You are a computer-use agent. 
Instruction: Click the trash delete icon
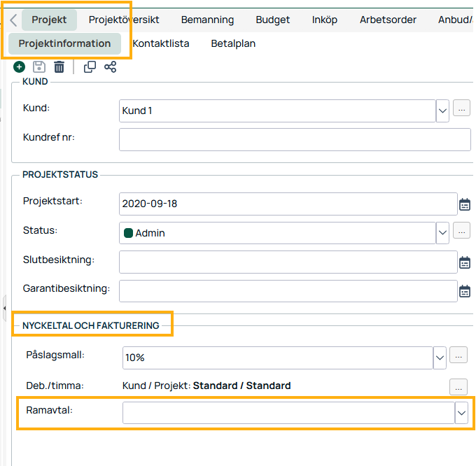[59, 67]
